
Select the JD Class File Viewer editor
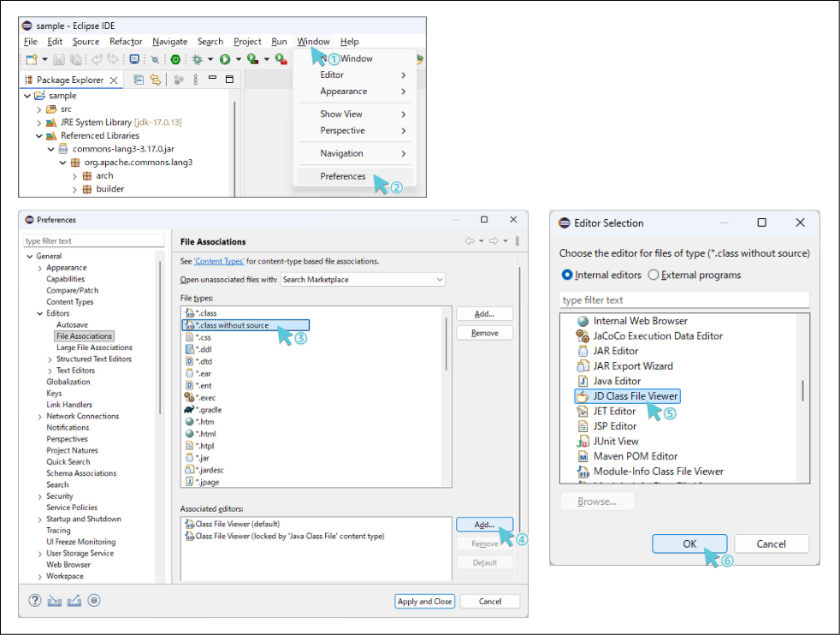click(x=635, y=396)
